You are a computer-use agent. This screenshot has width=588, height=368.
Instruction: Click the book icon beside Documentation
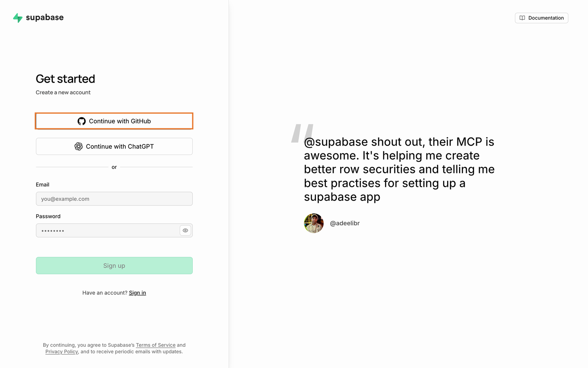click(x=522, y=18)
